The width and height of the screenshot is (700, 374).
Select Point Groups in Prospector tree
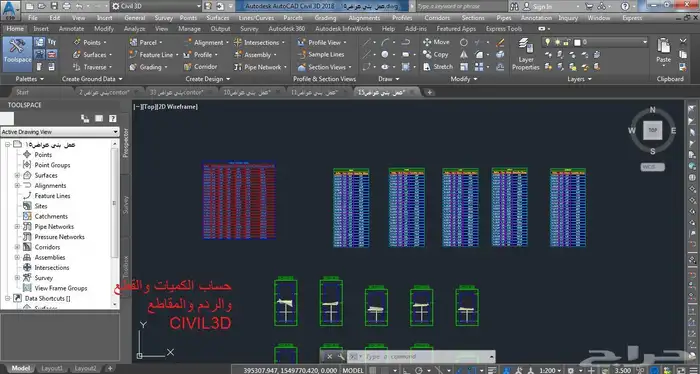[x=52, y=165]
